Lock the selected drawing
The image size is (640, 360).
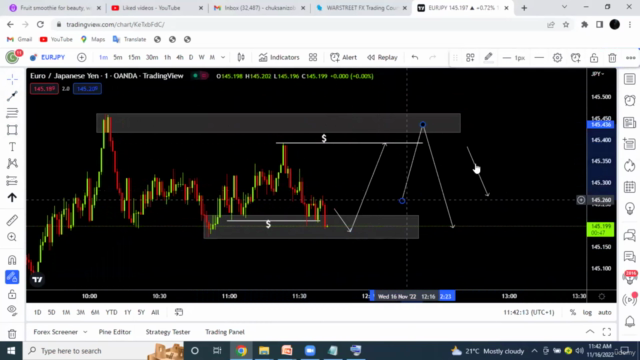(594, 58)
